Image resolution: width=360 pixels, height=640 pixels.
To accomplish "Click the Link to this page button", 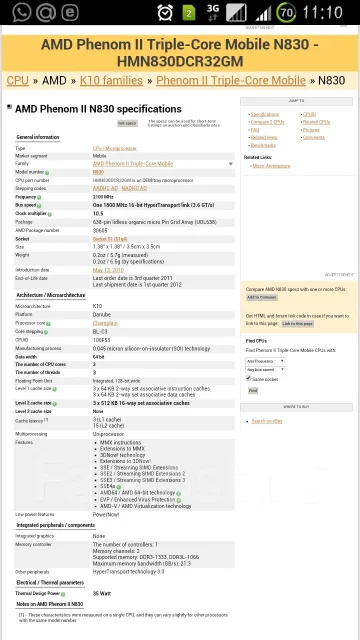I will (298, 324).
